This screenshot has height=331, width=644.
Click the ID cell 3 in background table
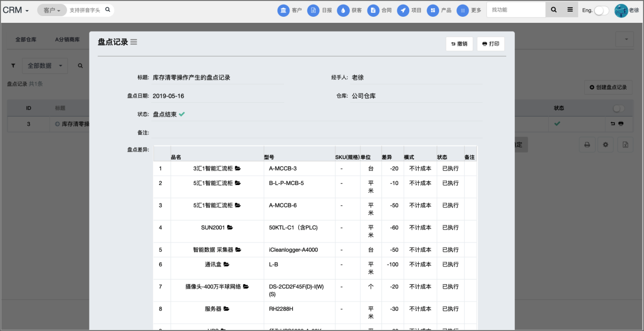point(28,124)
